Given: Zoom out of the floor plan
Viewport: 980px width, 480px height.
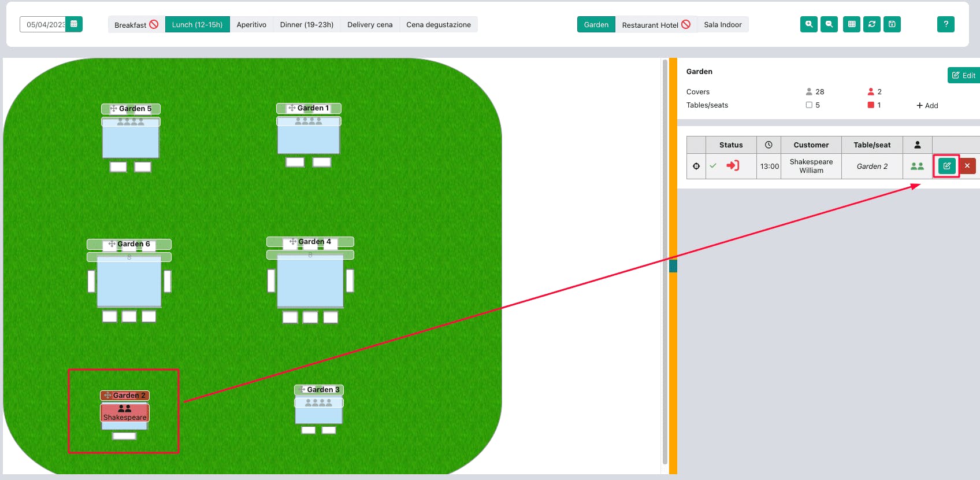Looking at the screenshot, I should coord(829,24).
